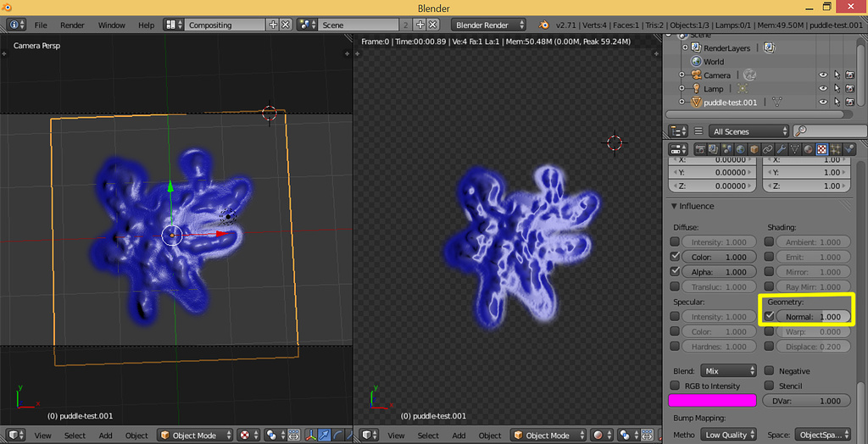Toggle selectability of Camera (arrow icon)
The image size is (868, 444).
tap(837, 75)
